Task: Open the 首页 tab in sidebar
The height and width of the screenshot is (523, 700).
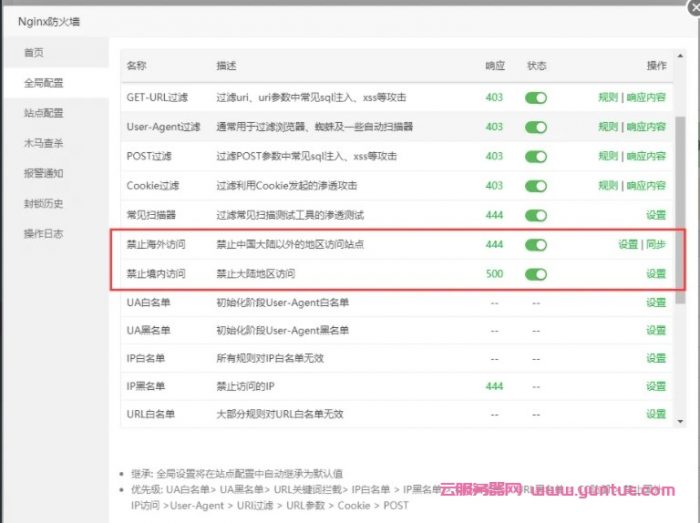Action: point(35,52)
